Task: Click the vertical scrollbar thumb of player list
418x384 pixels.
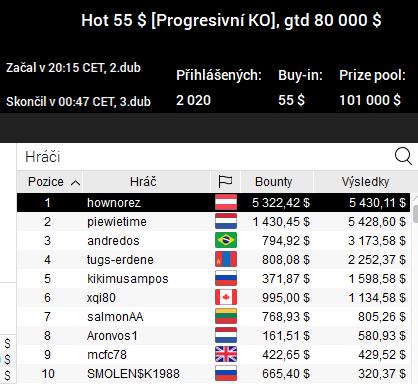Action: pyautogui.click(x=415, y=214)
